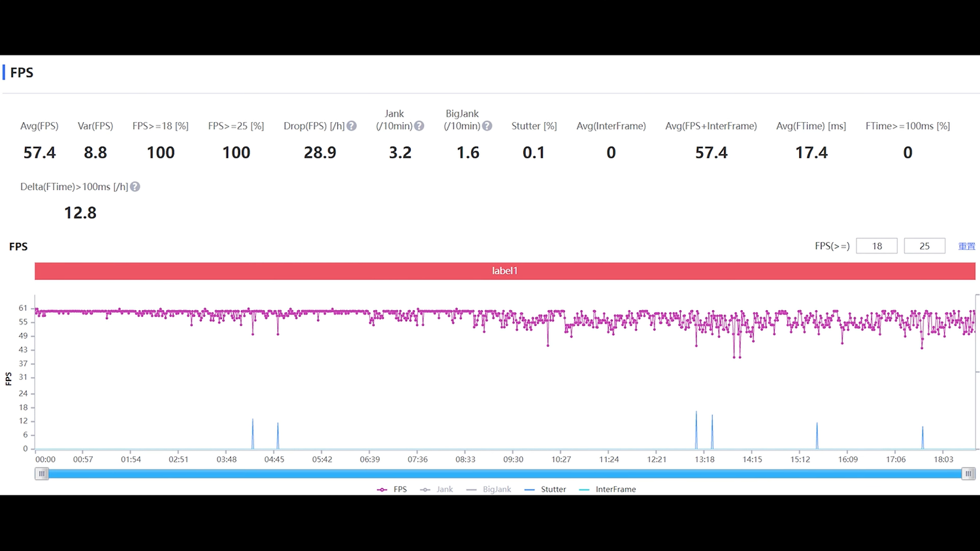Click the Drop(FPS) value 28.9
Screen dimensions: 980x551
(x=320, y=153)
